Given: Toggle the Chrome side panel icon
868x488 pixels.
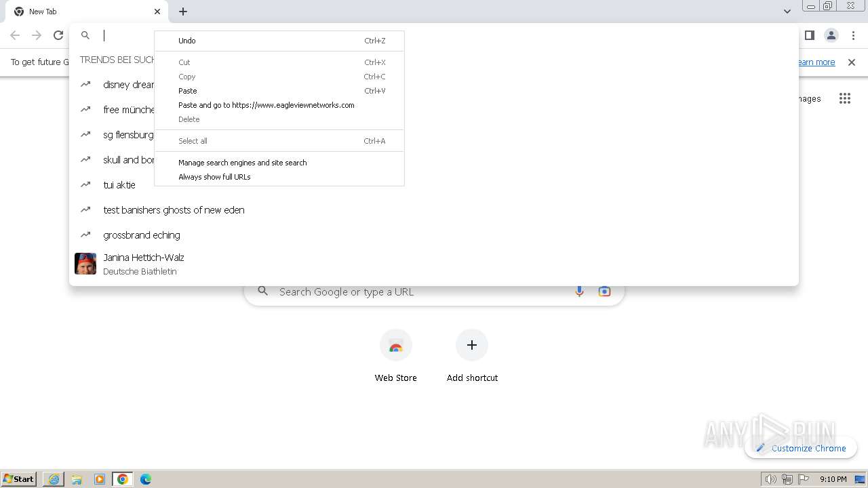Looking at the screenshot, I should [809, 35].
